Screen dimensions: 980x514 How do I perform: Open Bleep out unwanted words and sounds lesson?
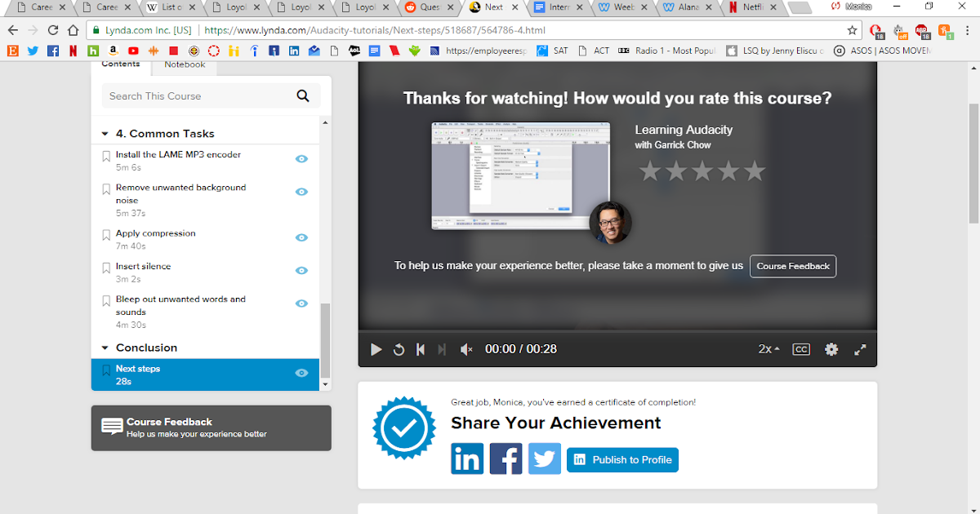tap(180, 305)
